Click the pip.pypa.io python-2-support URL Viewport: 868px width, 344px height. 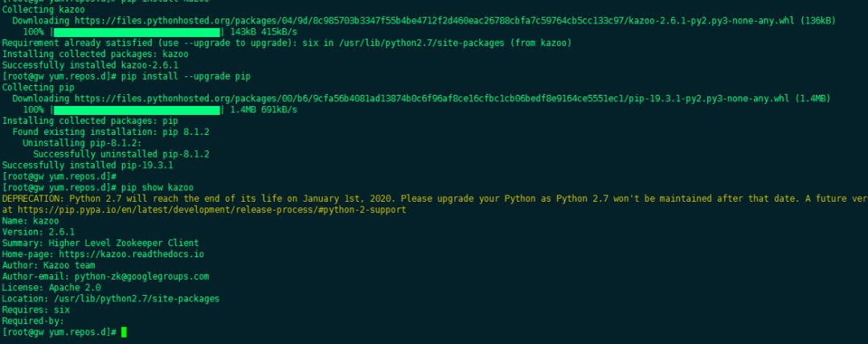point(212,210)
